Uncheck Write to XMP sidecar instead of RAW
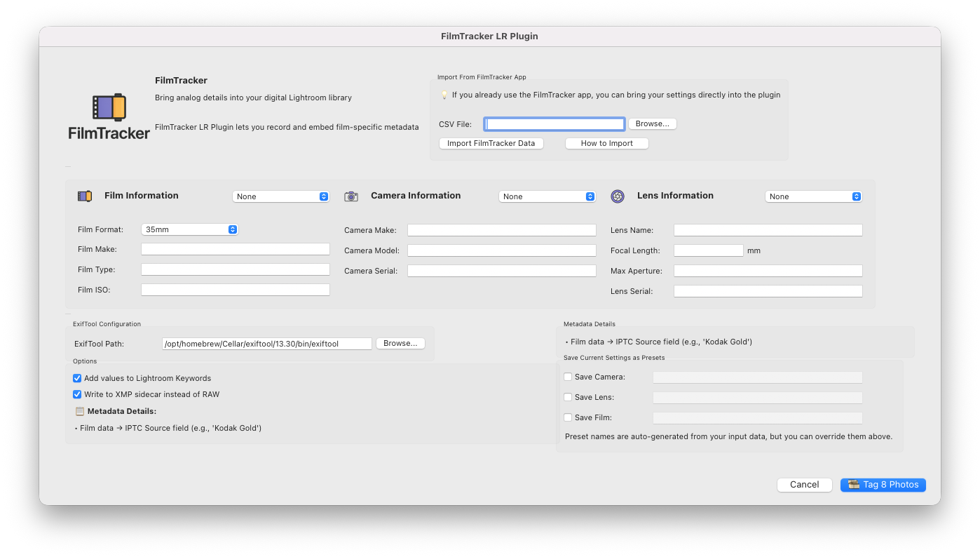This screenshot has width=980, height=557. [77, 394]
